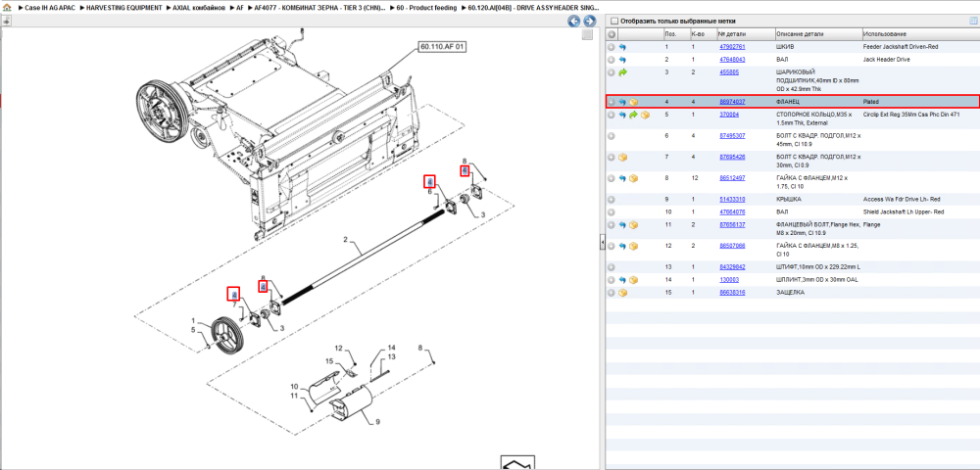980x470 pixels.
Task: Click the blue arrow icon in row 12
Action: 622,246
